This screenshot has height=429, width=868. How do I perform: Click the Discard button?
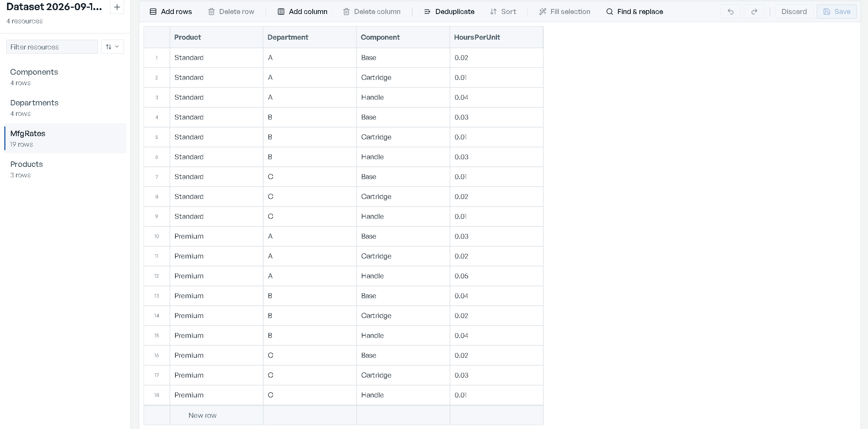tap(794, 12)
